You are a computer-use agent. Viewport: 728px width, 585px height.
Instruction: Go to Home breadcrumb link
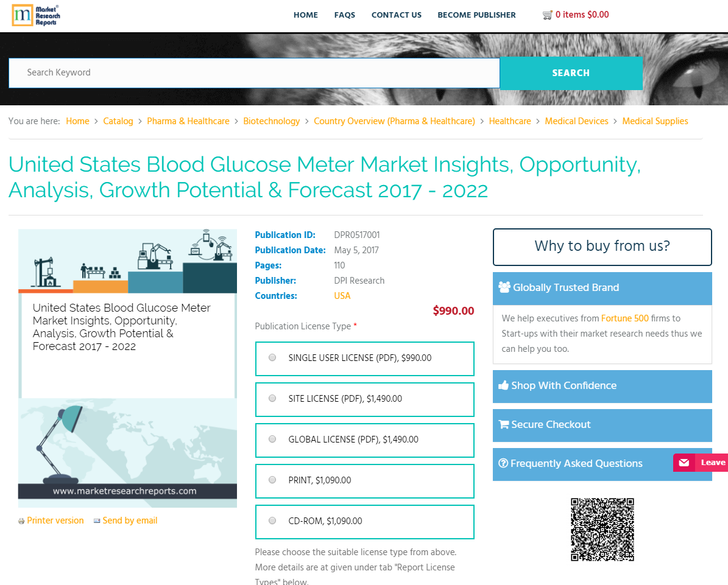coord(77,121)
